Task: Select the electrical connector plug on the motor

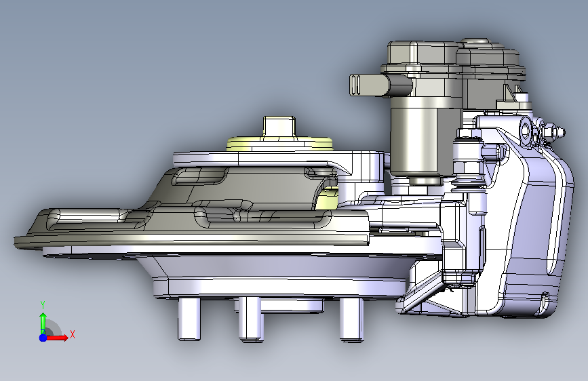Action: 380,85
